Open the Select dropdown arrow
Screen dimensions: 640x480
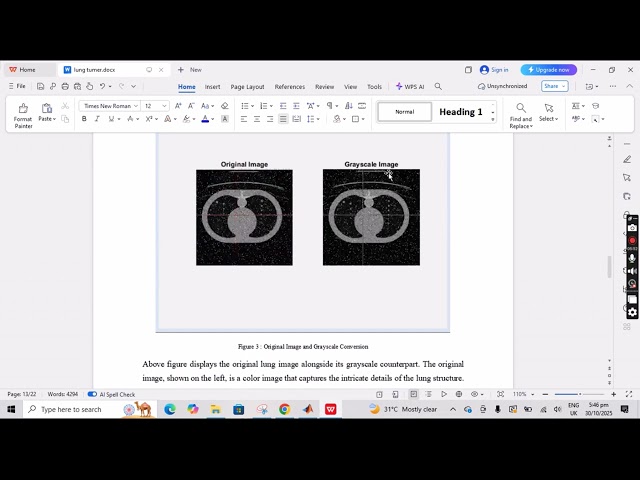556,119
